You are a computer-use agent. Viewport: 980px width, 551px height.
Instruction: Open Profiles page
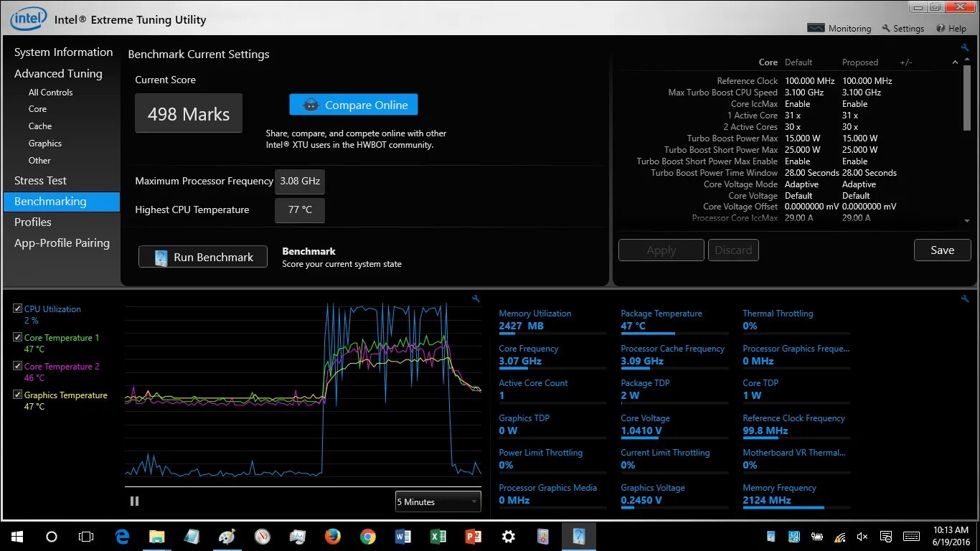click(x=33, y=222)
